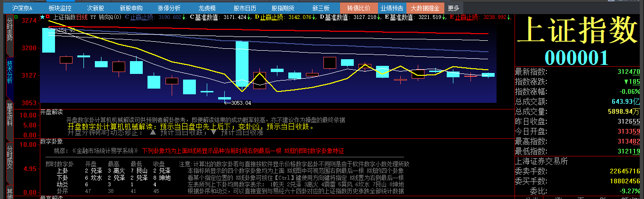The width and height of the screenshot is (644, 199).
Task: Click the red gear icon beside star
Action: [48, 17]
